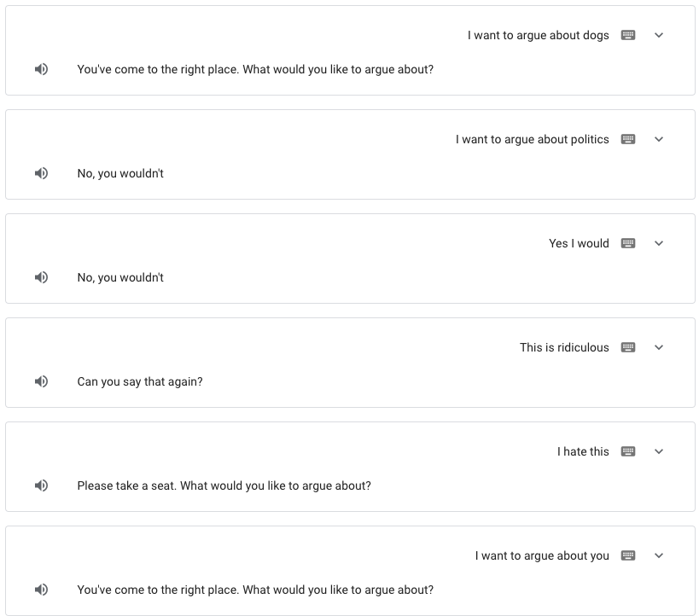Play the 'Can you say that again?' audio

pyautogui.click(x=42, y=381)
